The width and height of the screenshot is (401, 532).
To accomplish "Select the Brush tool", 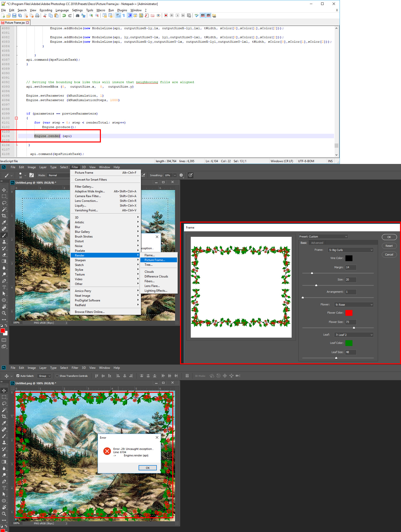I will click(x=4, y=235).
